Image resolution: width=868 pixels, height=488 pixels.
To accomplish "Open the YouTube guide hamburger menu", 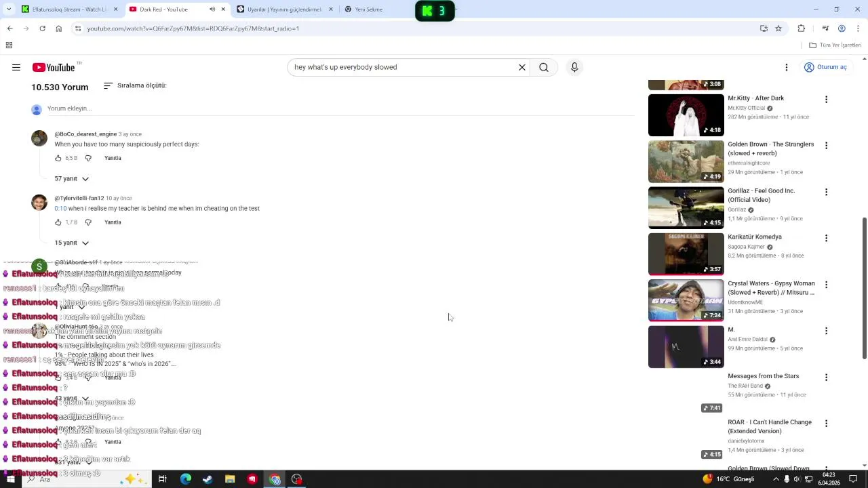I will [16, 67].
